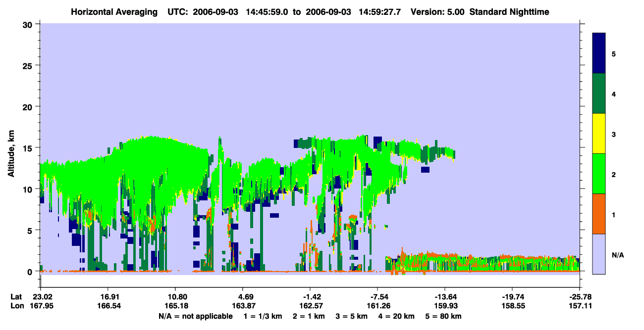644x330 pixels.
Task: Click the orange color bar segment 1
Action: click(599, 214)
